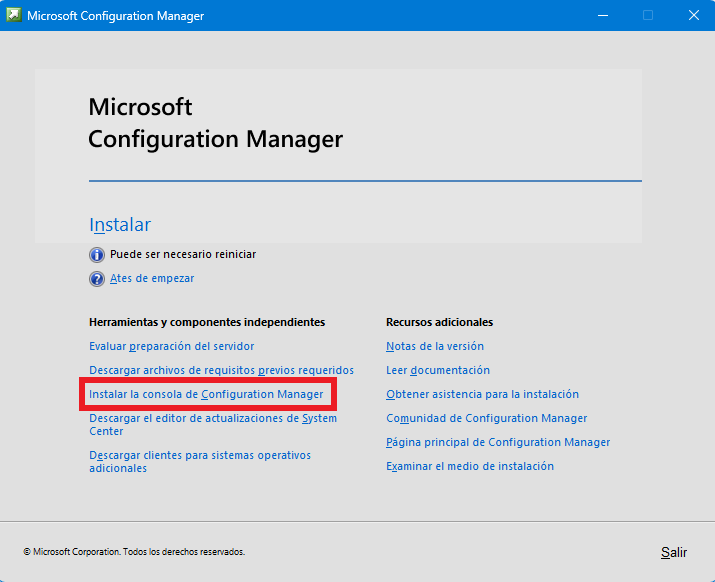Open Notas de la versión
This screenshot has width=715, height=582.
tap(435, 346)
